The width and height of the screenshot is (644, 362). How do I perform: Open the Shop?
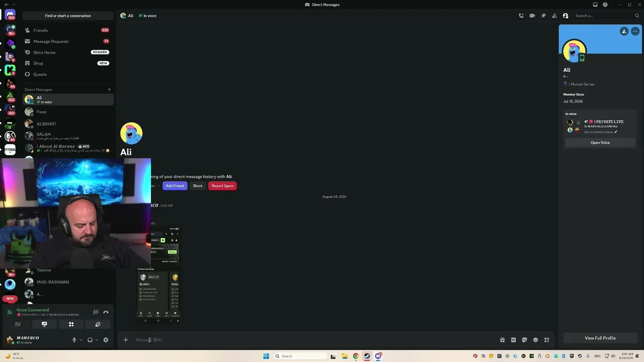67,63
